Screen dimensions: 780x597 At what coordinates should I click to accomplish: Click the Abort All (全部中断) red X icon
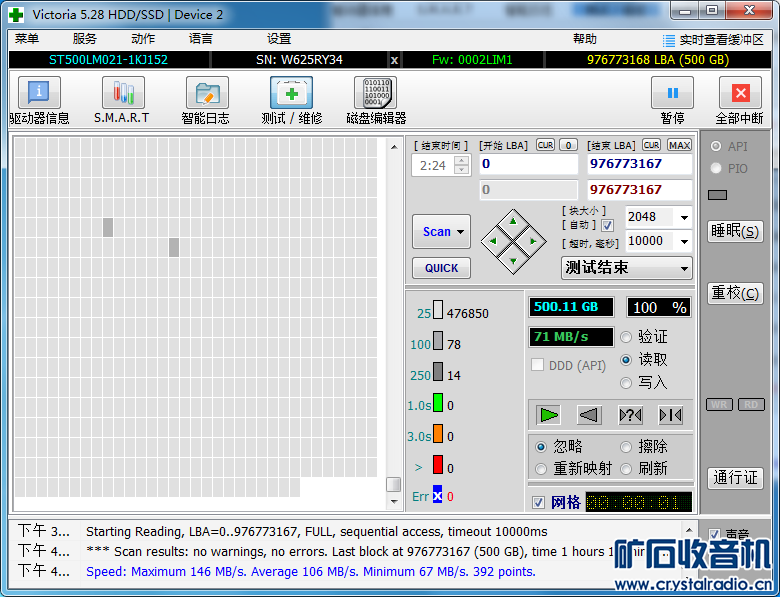(740, 93)
